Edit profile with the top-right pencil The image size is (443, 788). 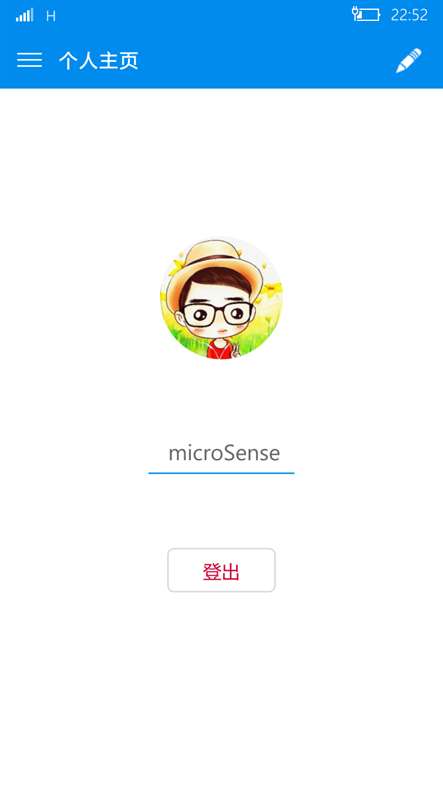point(408,60)
